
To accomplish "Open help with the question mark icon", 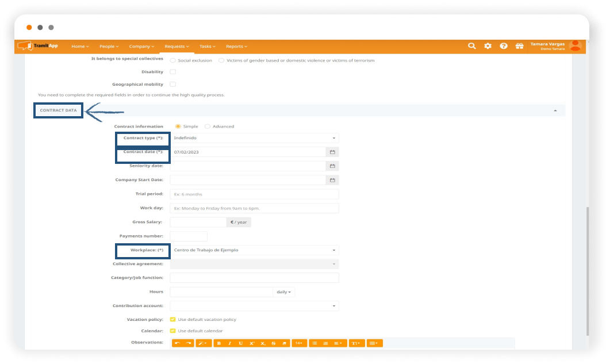I will click(x=504, y=46).
